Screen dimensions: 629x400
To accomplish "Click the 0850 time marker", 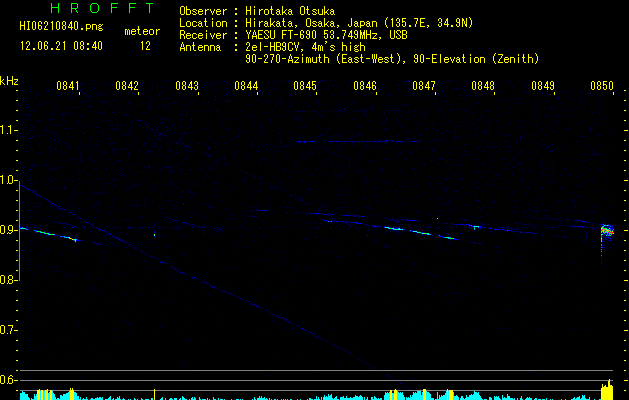I will [602, 85].
